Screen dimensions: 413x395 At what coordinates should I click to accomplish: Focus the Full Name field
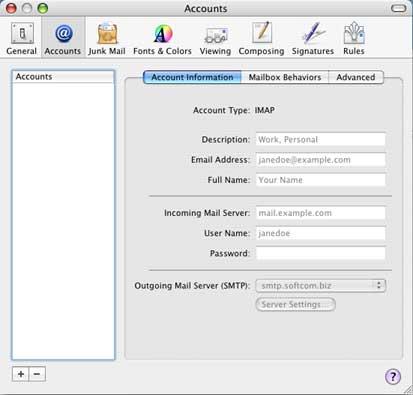[x=321, y=180]
